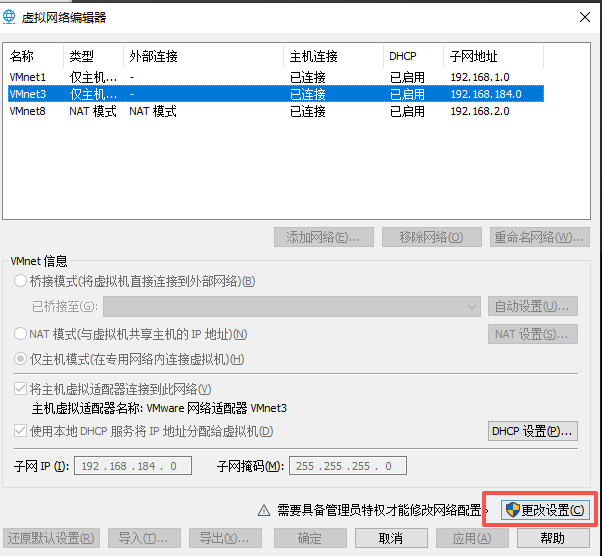The image size is (602, 556).
Task: Select the NAT 模式 radio button
Action: (x=20, y=334)
